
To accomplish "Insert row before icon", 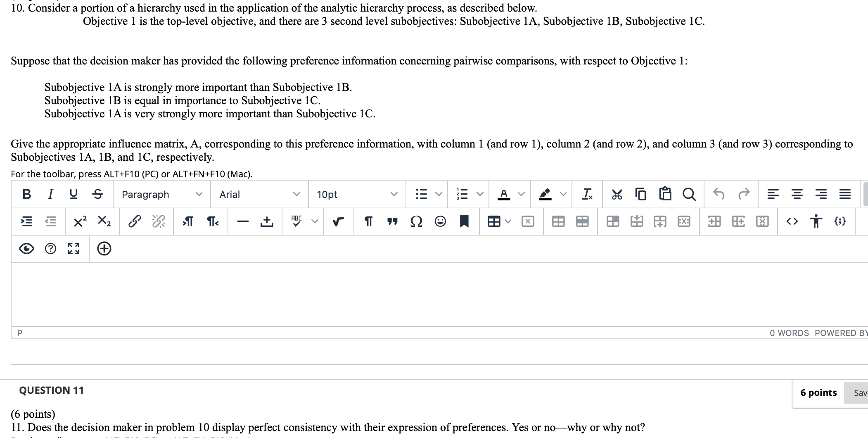I will pyautogui.click(x=636, y=222).
